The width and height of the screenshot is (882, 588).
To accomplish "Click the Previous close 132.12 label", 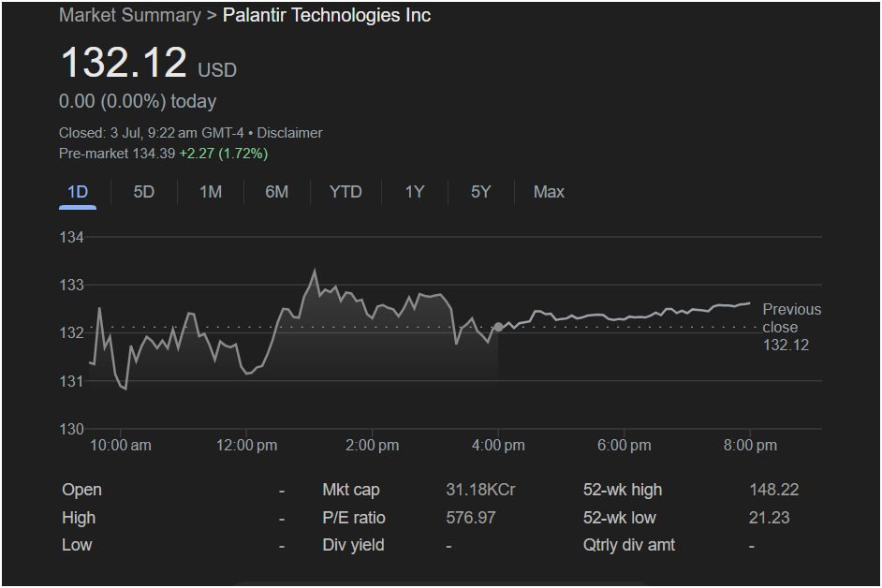I will click(791, 328).
